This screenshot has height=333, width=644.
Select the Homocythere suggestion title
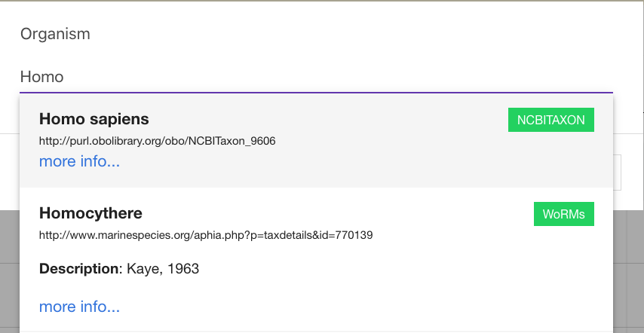click(90, 213)
